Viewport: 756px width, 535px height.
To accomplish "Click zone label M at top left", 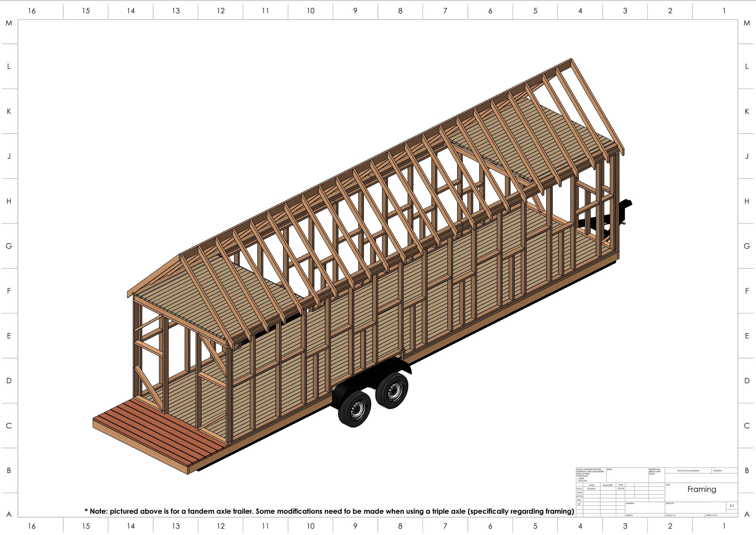I will click(9, 23).
